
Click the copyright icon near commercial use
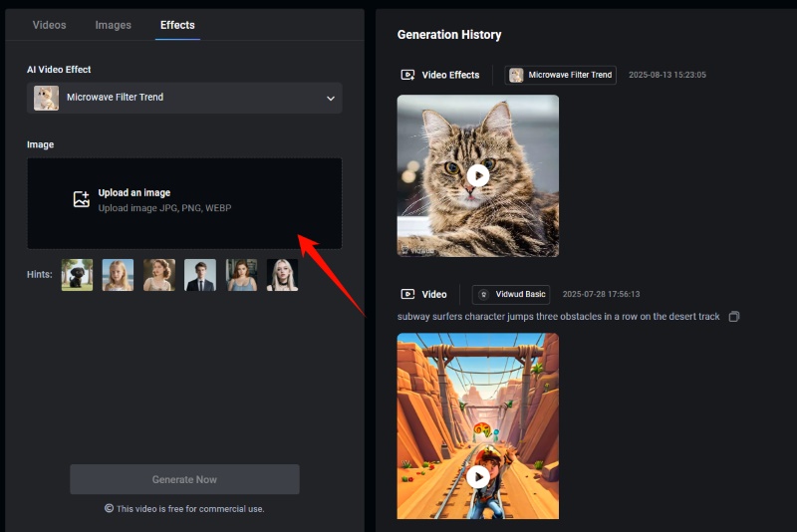click(x=109, y=508)
